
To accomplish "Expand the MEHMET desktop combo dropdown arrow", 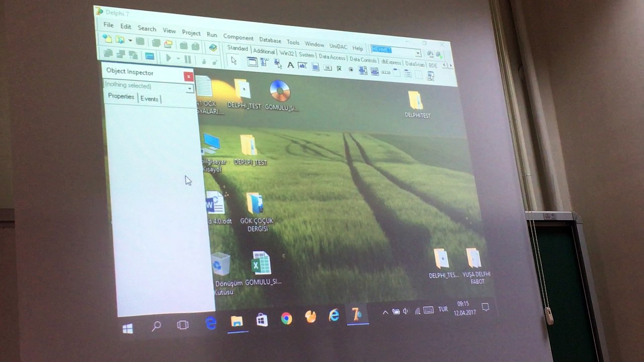I will click(x=418, y=53).
